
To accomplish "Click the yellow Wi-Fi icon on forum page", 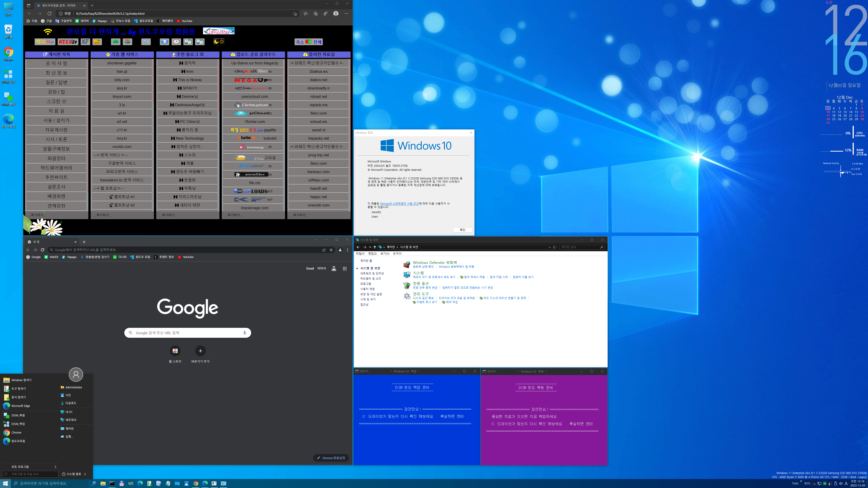I will (48, 32).
